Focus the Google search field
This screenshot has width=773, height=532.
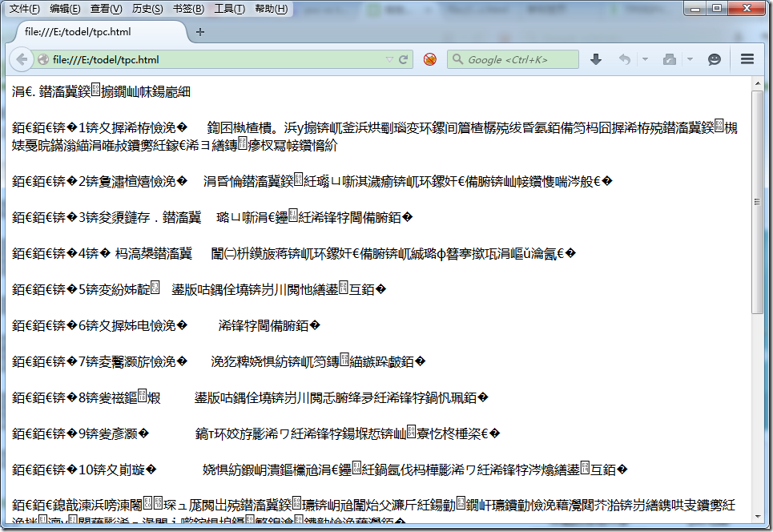513,59
